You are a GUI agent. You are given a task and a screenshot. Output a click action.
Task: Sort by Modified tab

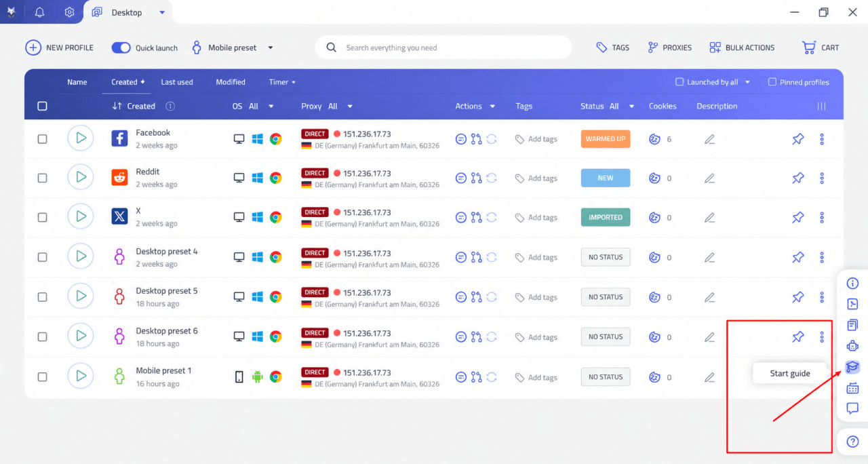coord(231,82)
